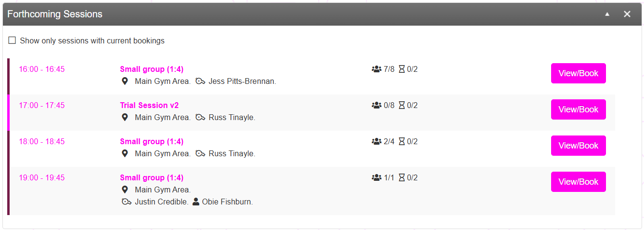Click hourglass waitlist icon in 17:00 row

pyautogui.click(x=402, y=106)
